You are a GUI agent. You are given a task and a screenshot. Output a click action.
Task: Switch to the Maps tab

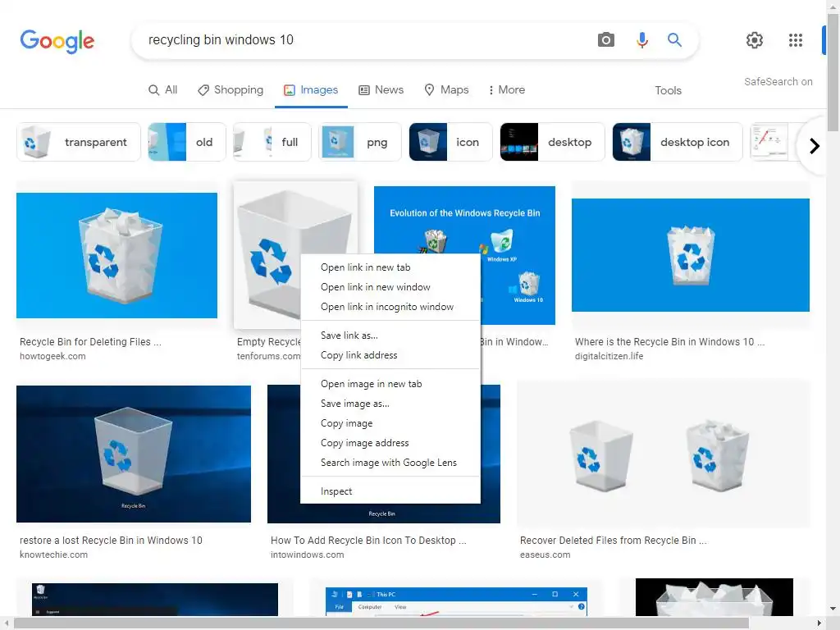446,90
